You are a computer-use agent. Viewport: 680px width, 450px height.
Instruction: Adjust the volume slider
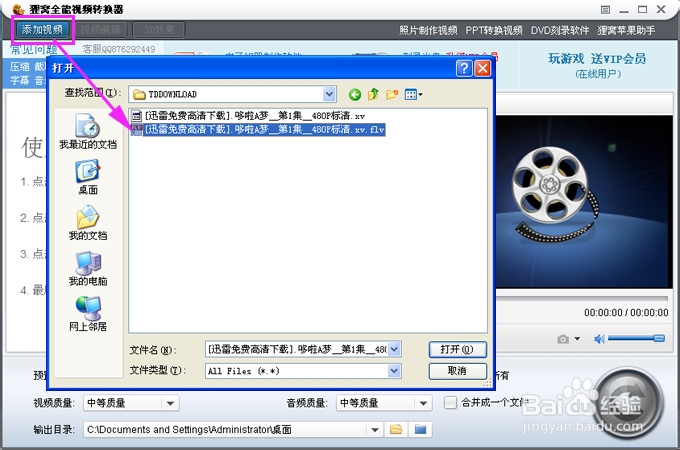[636, 338]
